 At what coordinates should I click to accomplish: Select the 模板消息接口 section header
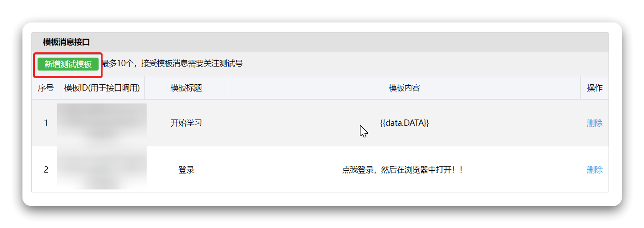(66, 42)
